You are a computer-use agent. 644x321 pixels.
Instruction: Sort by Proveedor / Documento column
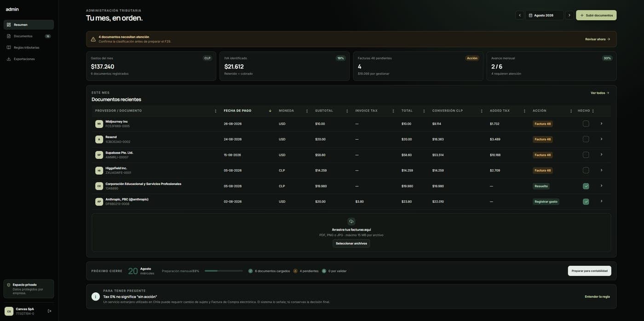point(215,111)
